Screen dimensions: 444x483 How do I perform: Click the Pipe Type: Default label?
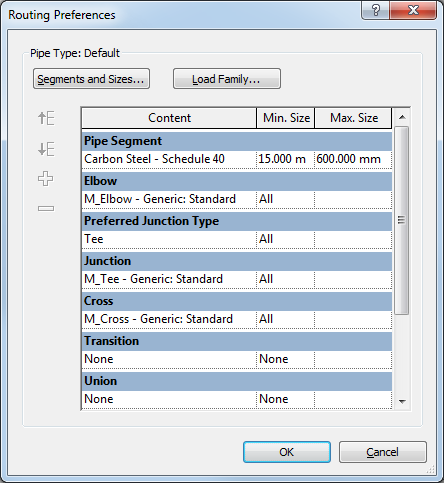[75, 53]
